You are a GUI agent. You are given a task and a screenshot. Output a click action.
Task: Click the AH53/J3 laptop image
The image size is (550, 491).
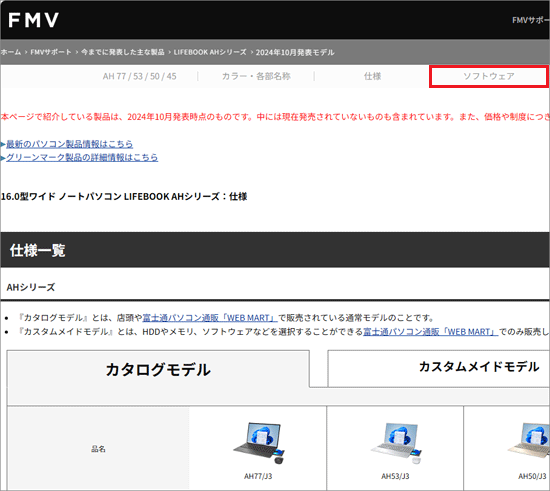coord(396,443)
